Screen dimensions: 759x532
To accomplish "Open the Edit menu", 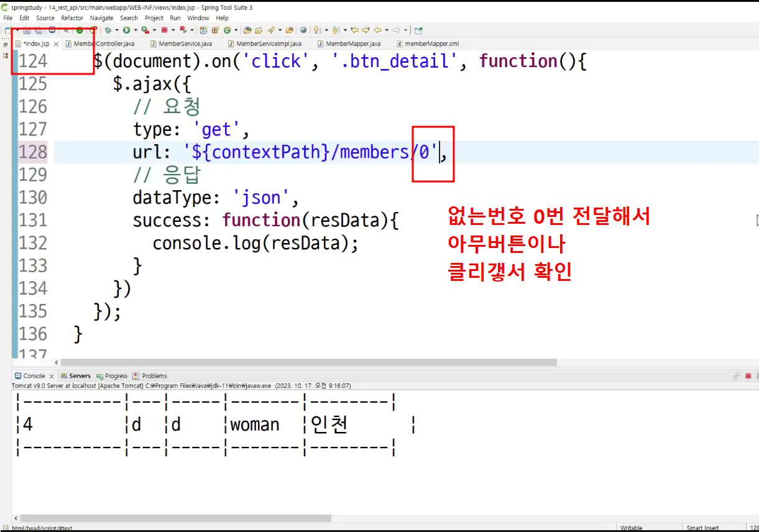I will (24, 18).
